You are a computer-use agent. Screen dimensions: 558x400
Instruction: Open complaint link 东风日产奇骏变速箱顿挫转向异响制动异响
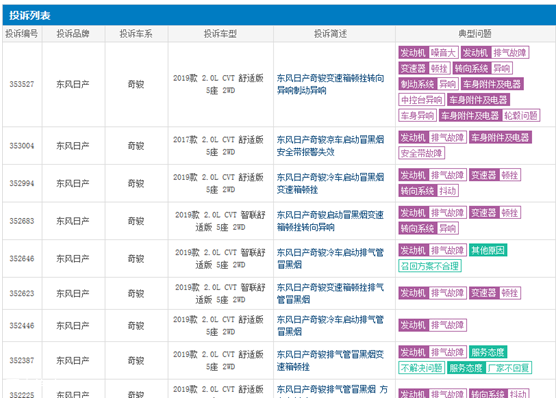(x=331, y=84)
